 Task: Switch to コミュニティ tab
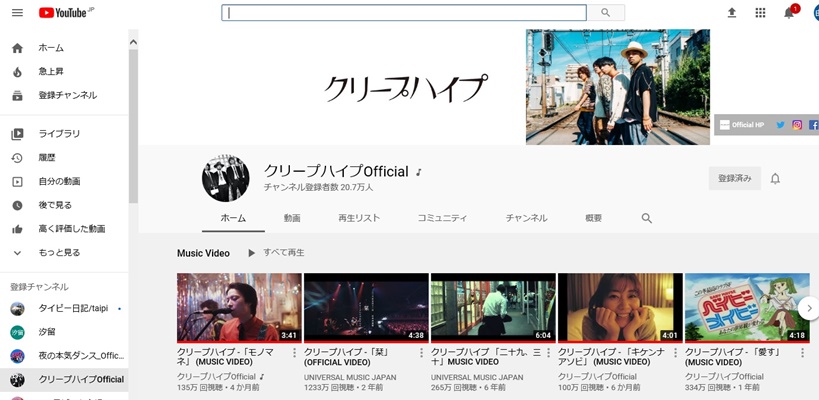click(442, 218)
